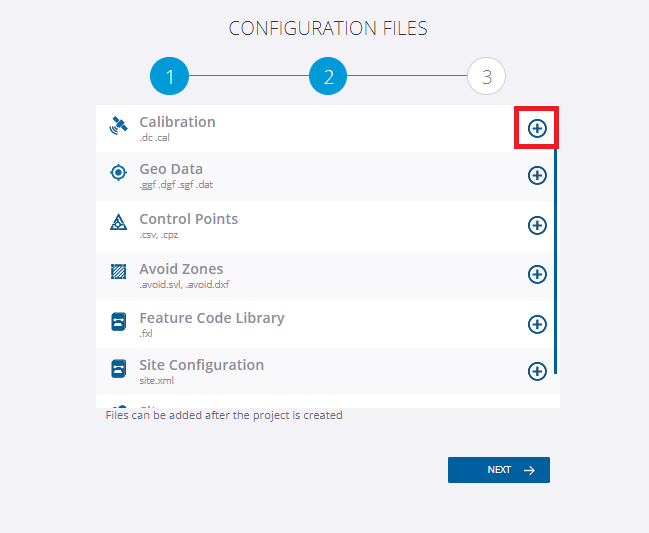
Task: Select the Calibration row label
Action: pyautogui.click(x=177, y=122)
